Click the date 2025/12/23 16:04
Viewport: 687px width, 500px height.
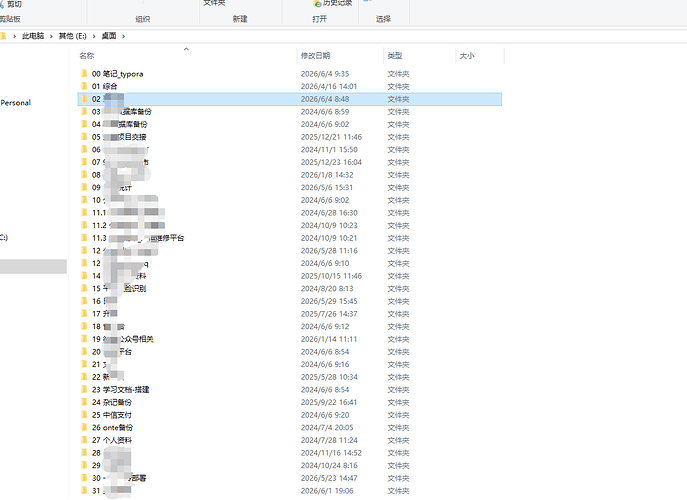click(331, 162)
